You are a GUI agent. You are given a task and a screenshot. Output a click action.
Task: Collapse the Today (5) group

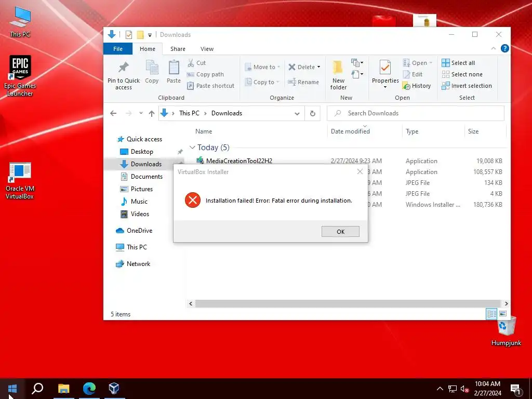[192, 147]
